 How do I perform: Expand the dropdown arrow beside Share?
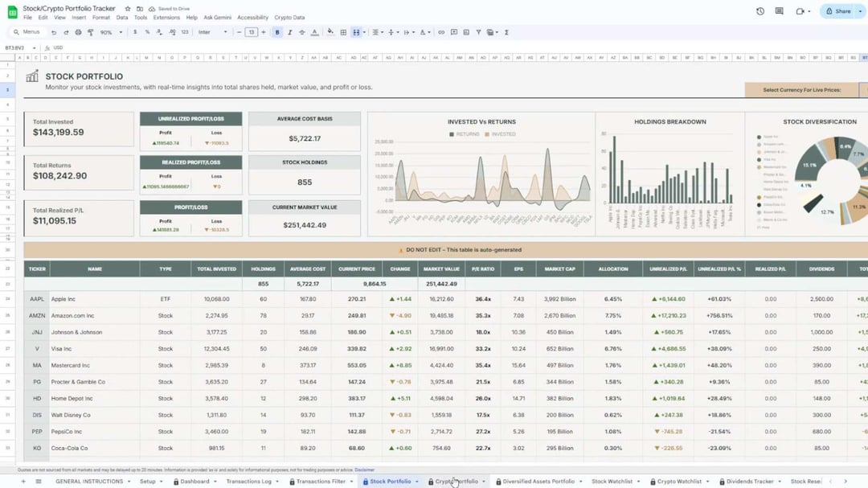[861, 11]
